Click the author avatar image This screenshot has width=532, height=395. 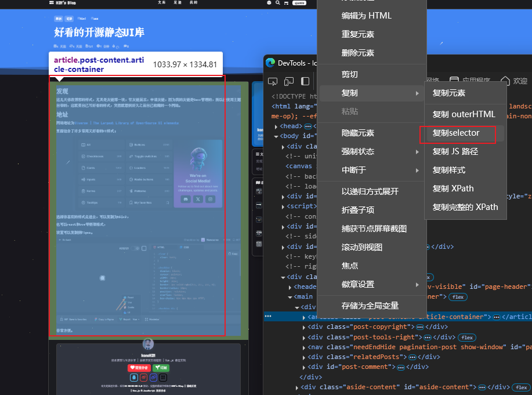tap(148, 344)
